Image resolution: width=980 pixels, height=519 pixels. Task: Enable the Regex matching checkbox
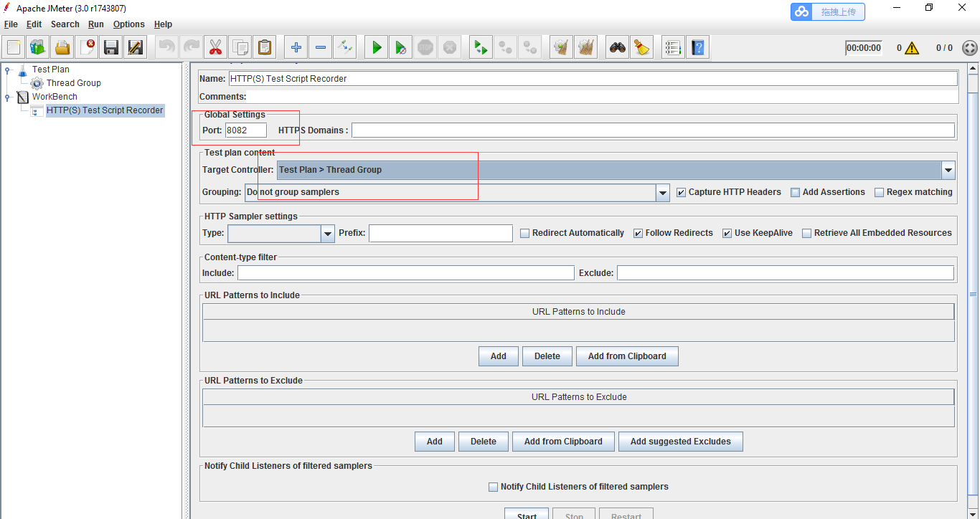click(879, 192)
